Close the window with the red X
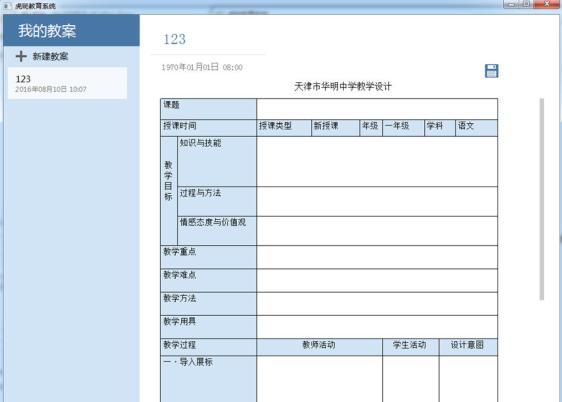This screenshot has height=402, width=562. click(x=546, y=4)
